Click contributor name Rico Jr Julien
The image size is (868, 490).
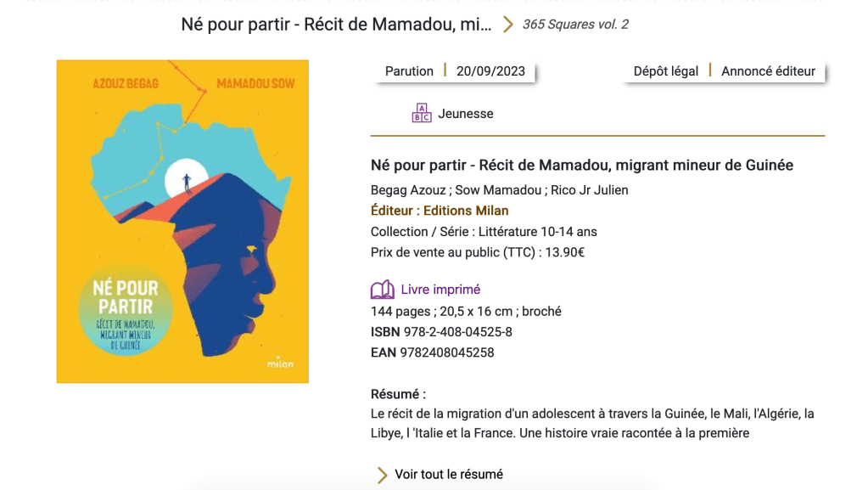tap(590, 190)
